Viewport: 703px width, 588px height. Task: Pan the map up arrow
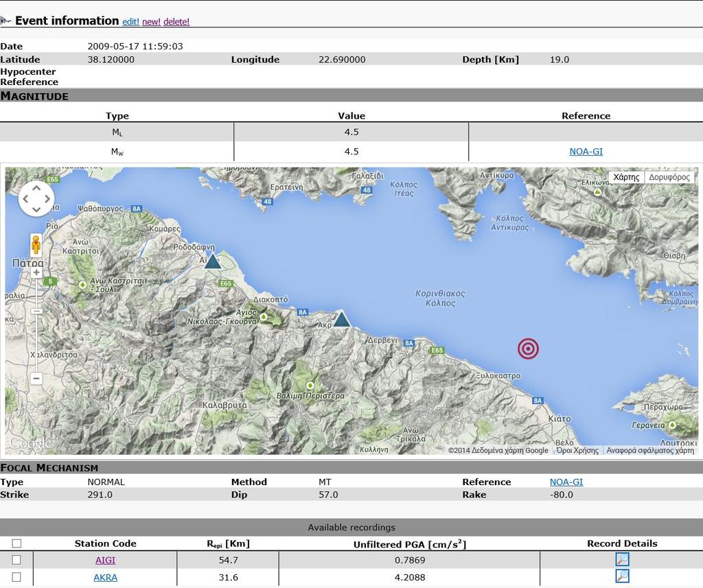[36, 188]
